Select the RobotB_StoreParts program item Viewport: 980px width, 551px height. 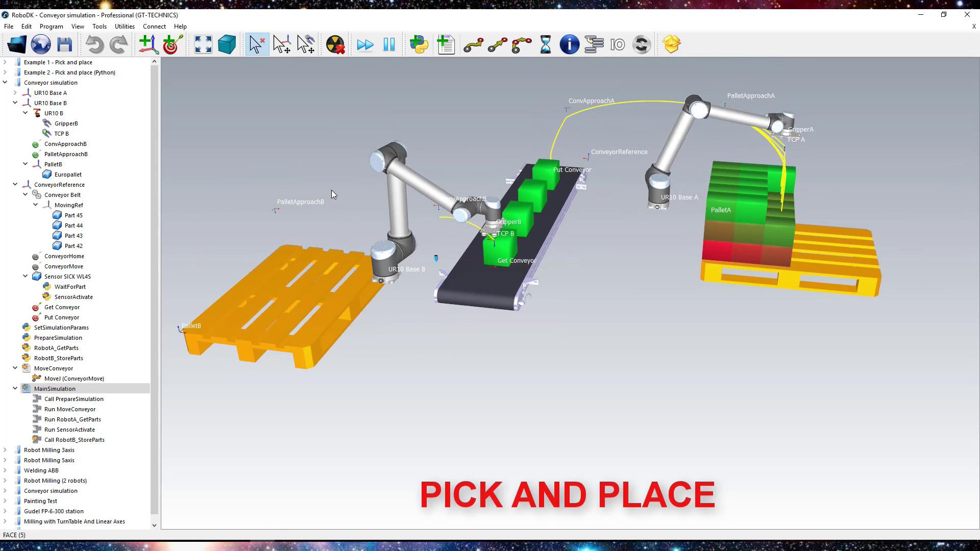(58, 358)
